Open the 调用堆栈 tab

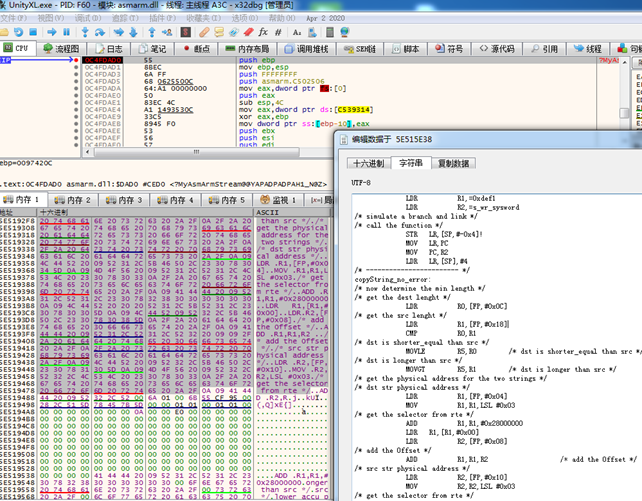pos(309,48)
